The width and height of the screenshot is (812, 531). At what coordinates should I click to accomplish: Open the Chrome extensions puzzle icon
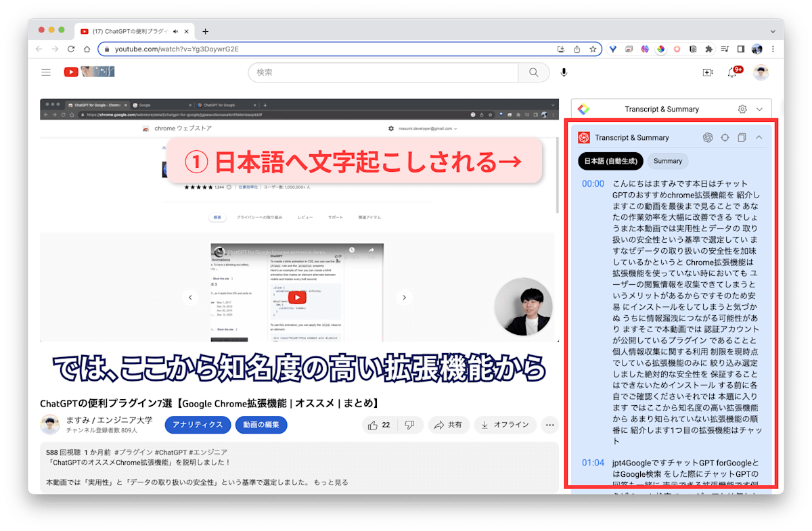click(x=708, y=49)
